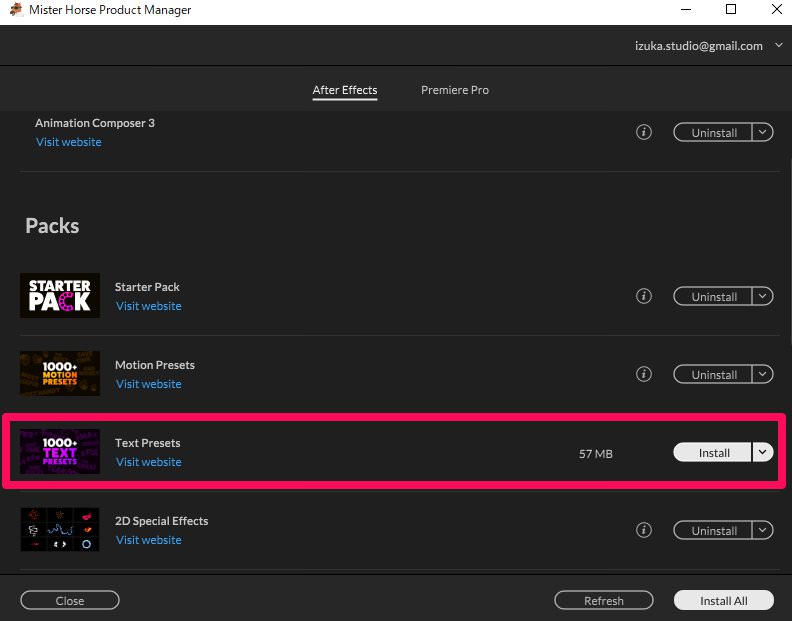This screenshot has width=792, height=621.
Task: Open info for 2D Special Effects
Action: click(644, 530)
